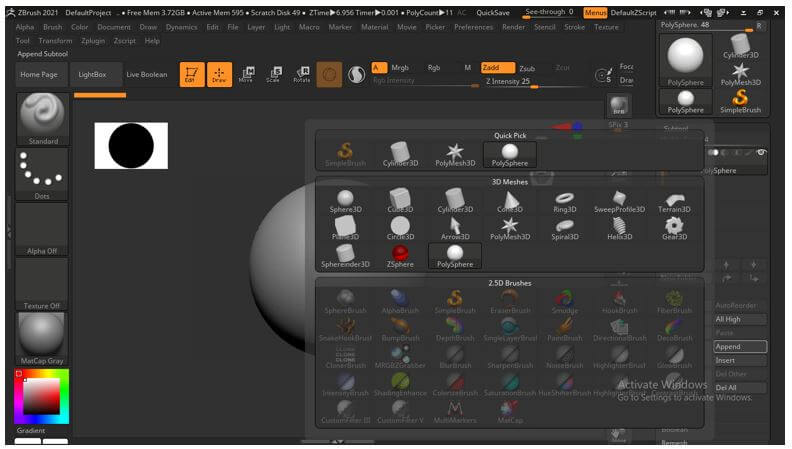Activate Scale transform mode

[x=273, y=74]
